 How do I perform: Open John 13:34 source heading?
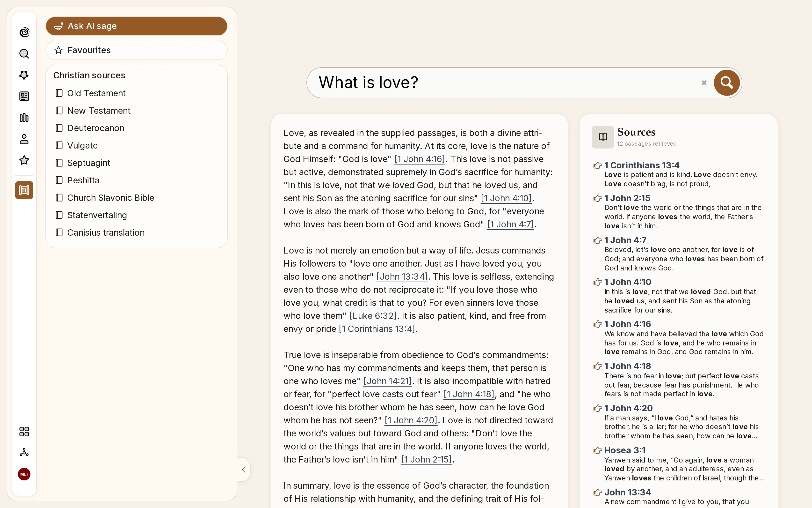point(627,493)
